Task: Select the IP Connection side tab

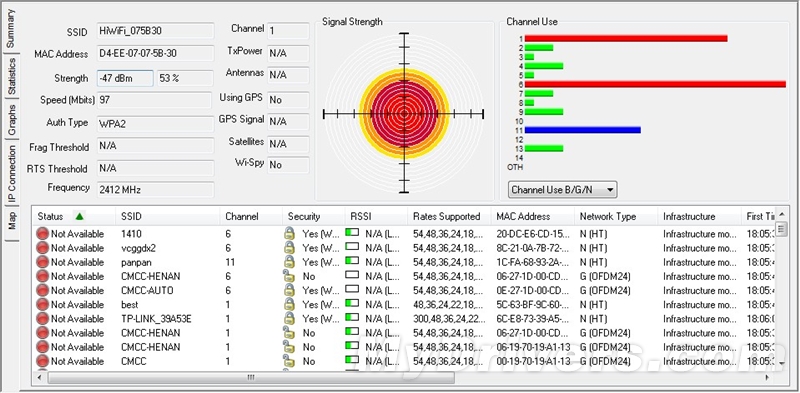Action: coord(11,174)
